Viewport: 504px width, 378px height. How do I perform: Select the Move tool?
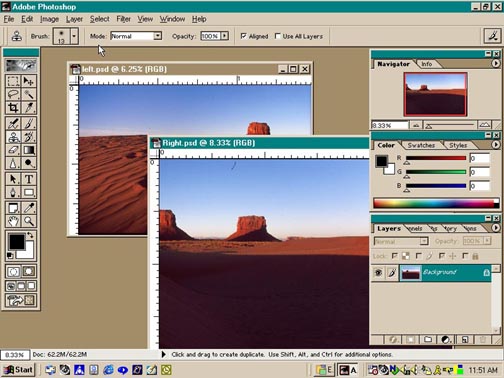29,81
